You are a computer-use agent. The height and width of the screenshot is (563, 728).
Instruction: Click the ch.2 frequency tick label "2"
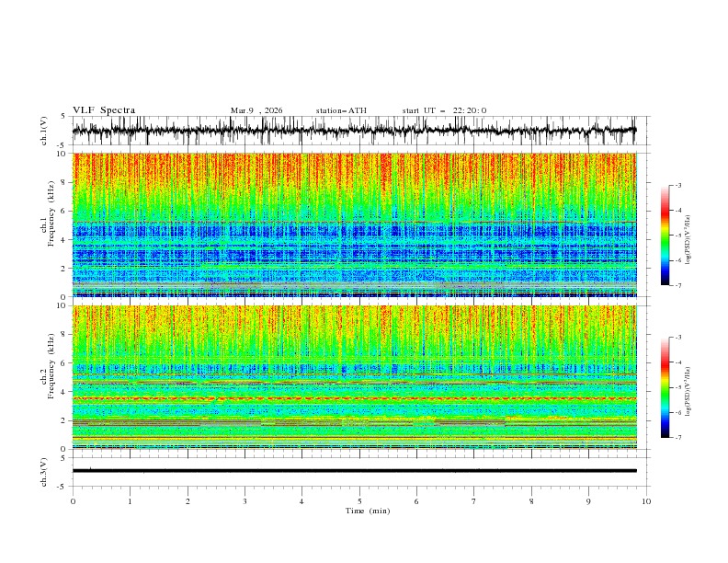pyautogui.click(x=64, y=420)
